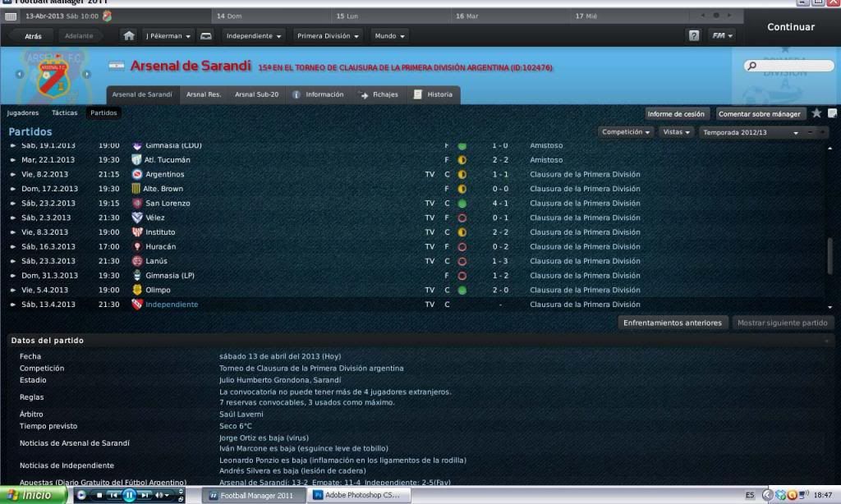Show the next club with the right arrow by the crest
The image size is (841, 504).
86,74
